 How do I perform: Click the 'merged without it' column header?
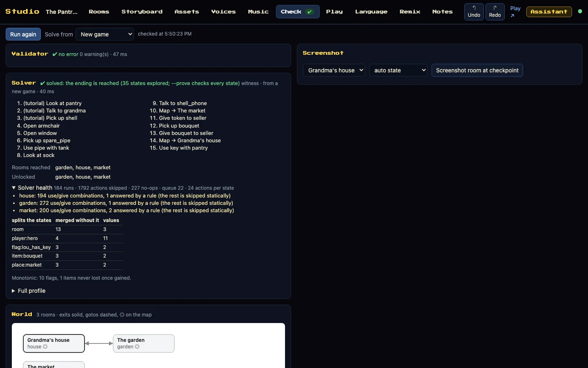[x=77, y=220]
